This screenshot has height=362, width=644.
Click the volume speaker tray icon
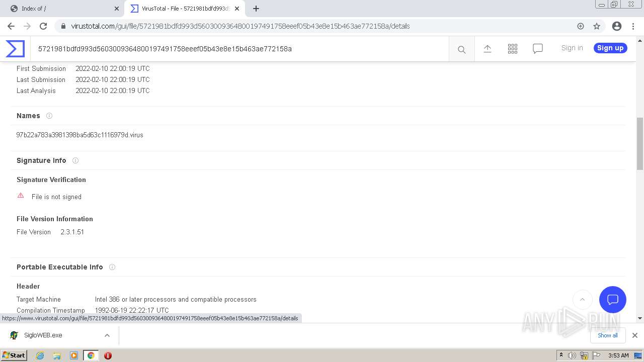click(572, 355)
